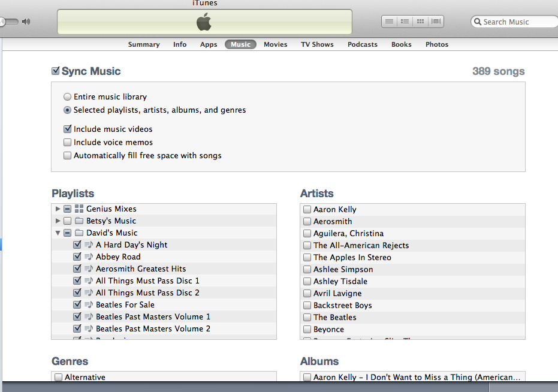
Task: Uncheck Aerosmith Greatest Hits playlist
Action: coord(77,269)
